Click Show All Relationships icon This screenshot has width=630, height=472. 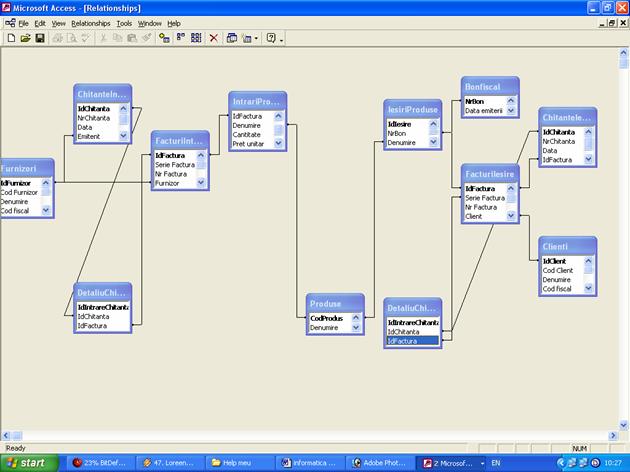point(196,38)
